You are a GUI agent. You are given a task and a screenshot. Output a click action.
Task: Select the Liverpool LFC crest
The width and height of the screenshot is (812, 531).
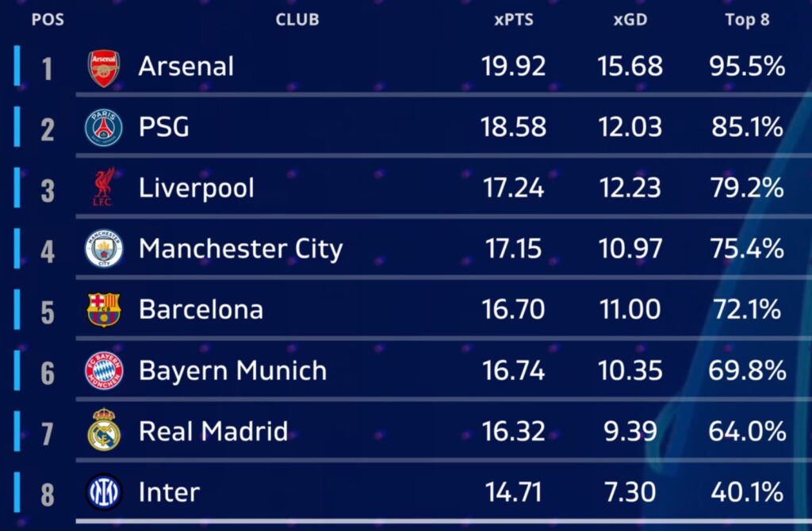pos(104,187)
